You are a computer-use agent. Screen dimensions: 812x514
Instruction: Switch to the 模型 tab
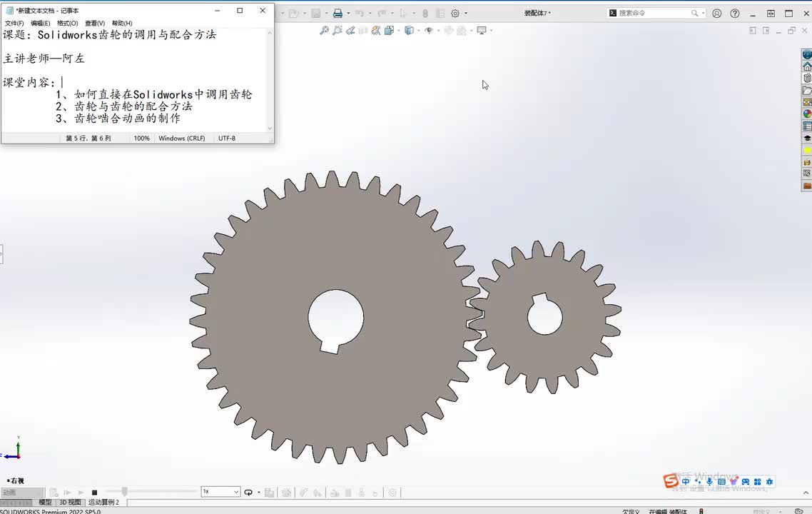45,502
